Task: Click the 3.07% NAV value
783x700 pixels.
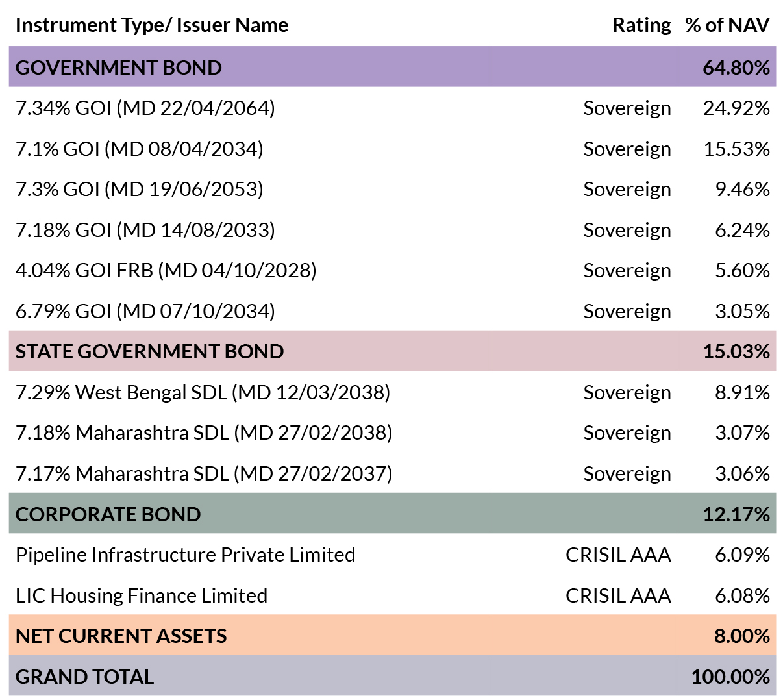Action: click(x=742, y=432)
